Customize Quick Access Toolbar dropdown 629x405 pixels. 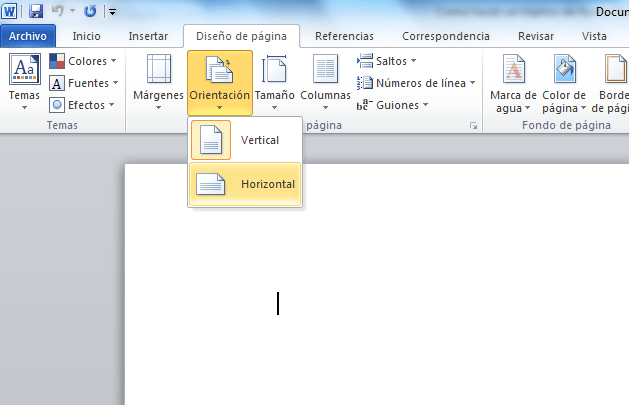(x=113, y=12)
